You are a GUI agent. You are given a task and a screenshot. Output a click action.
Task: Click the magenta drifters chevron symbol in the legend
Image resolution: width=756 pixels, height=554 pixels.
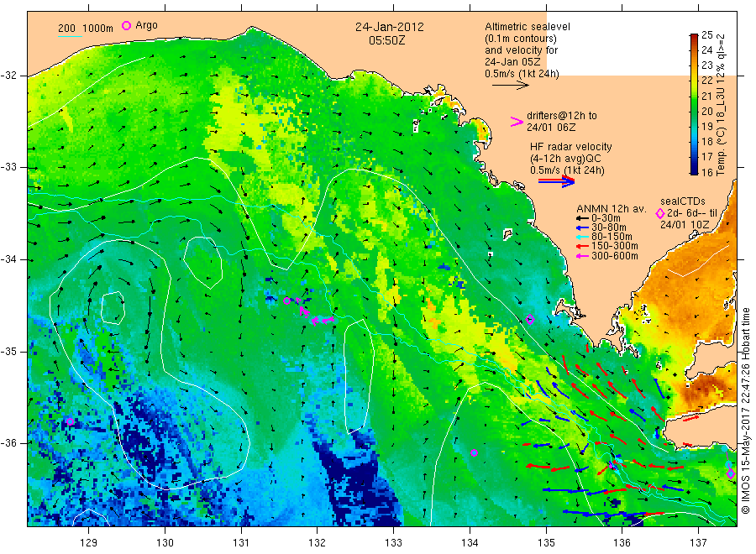point(517,122)
